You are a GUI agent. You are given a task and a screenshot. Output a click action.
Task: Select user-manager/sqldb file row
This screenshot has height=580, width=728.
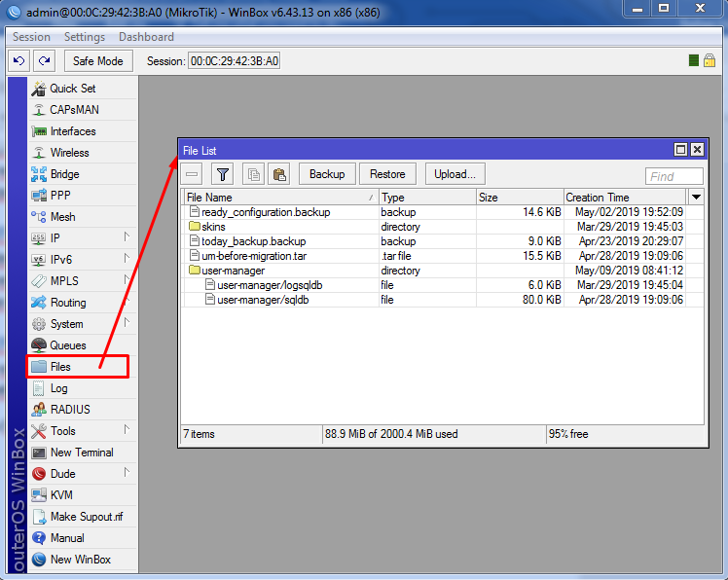pos(444,300)
